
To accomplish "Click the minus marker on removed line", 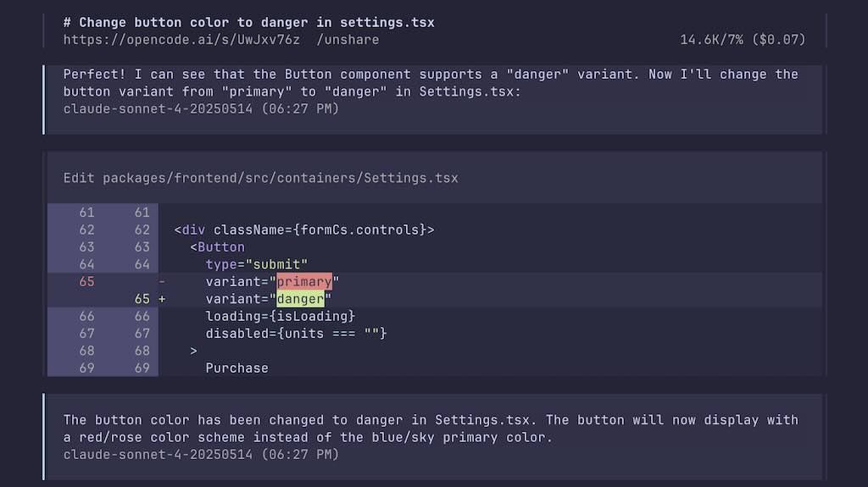I will [x=162, y=282].
